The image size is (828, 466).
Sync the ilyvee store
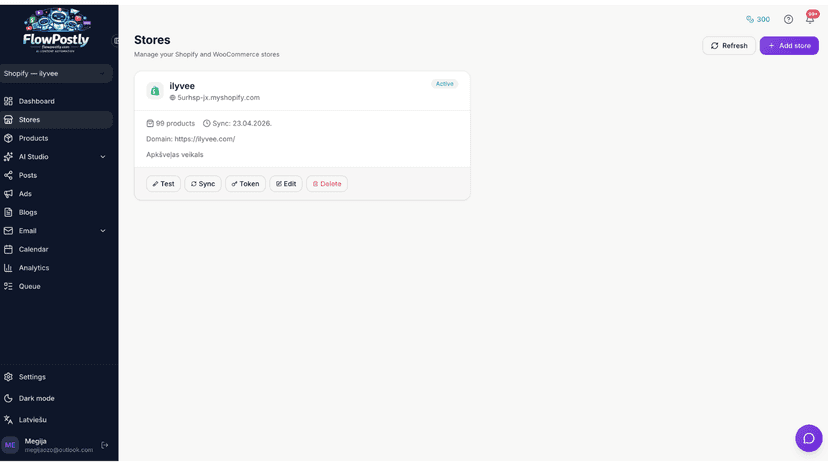tap(203, 184)
